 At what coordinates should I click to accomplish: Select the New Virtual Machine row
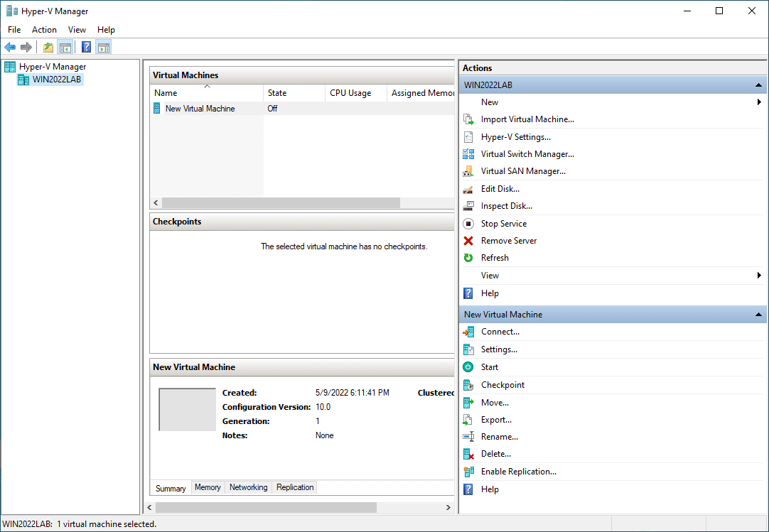click(302, 109)
